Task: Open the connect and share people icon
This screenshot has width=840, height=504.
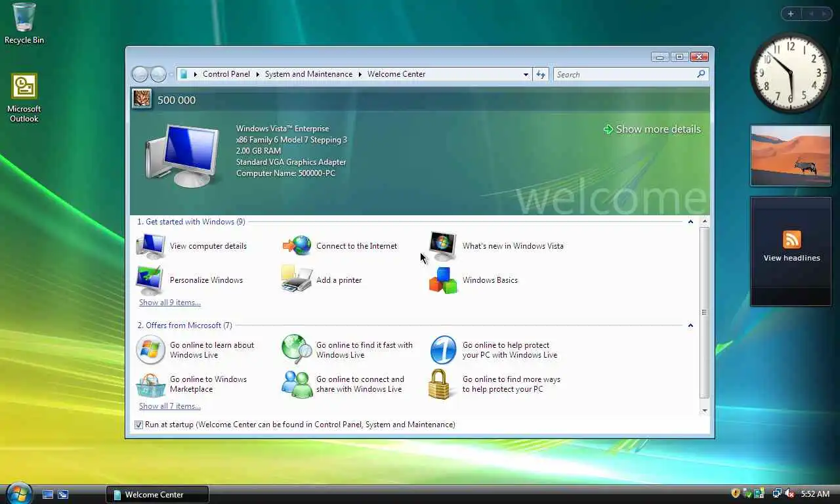Action: coord(297,384)
